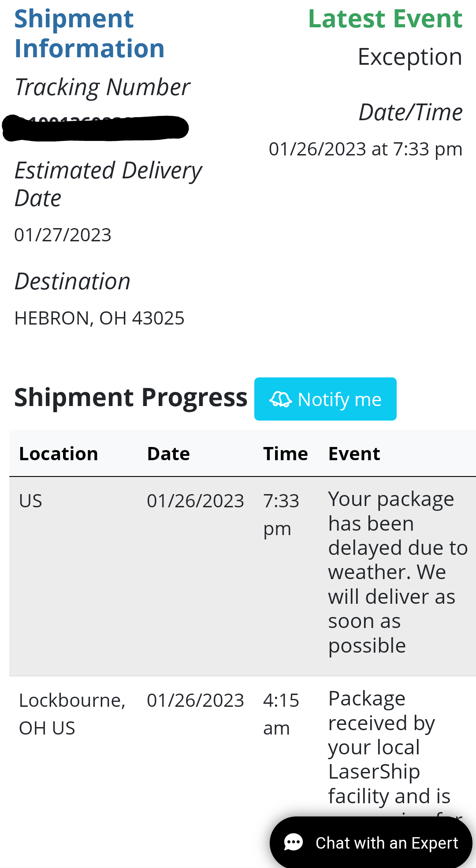The image size is (476, 868).
Task: Click the Location column header
Action: pos(58,454)
